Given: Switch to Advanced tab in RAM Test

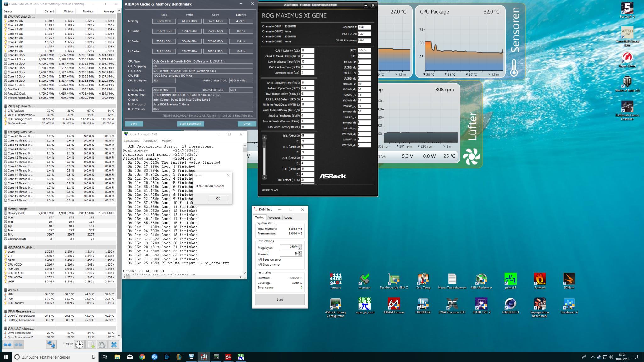Looking at the screenshot, I should [x=274, y=217].
